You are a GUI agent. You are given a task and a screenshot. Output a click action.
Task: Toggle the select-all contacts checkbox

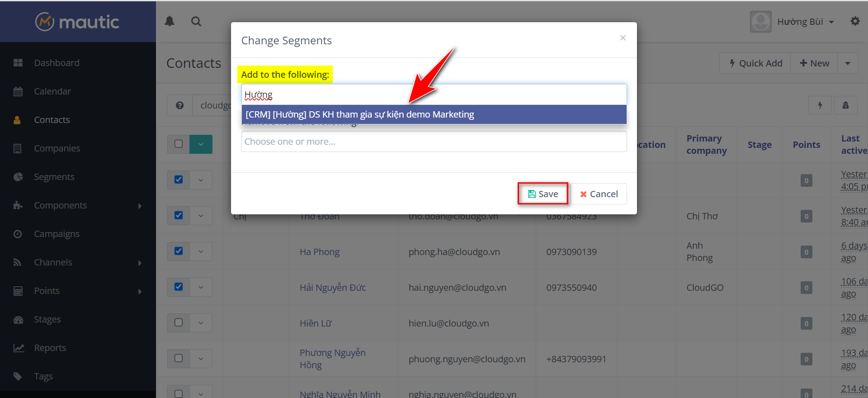click(x=179, y=144)
